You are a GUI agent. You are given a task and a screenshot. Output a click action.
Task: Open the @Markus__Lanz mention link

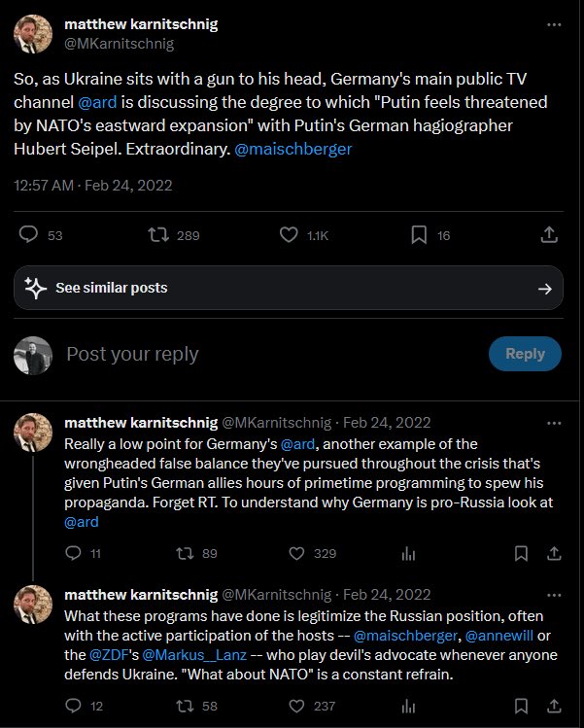click(x=194, y=655)
